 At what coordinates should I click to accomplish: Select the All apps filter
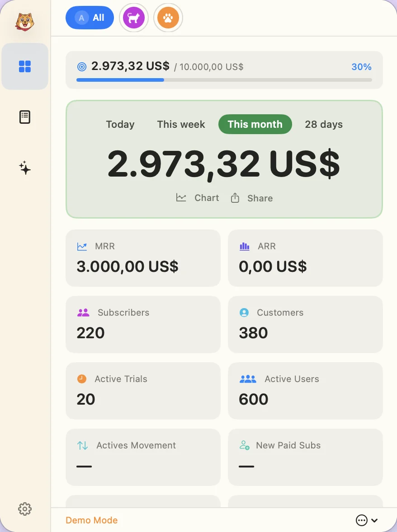click(90, 18)
